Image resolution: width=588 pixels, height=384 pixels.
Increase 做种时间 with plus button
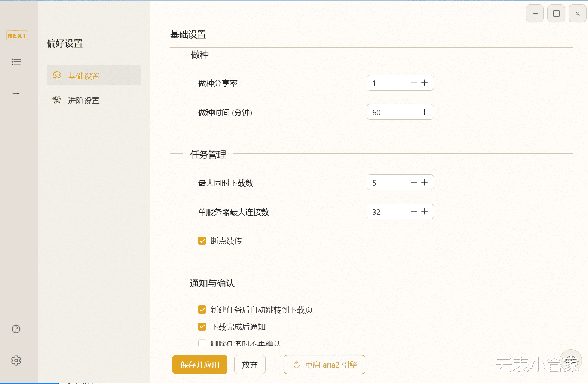click(x=424, y=112)
